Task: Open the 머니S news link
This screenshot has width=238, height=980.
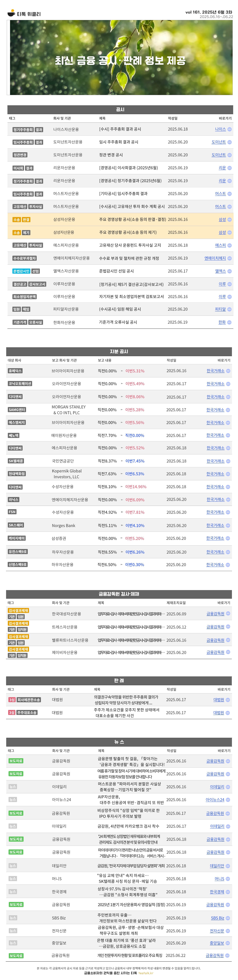Action: [219, 879]
